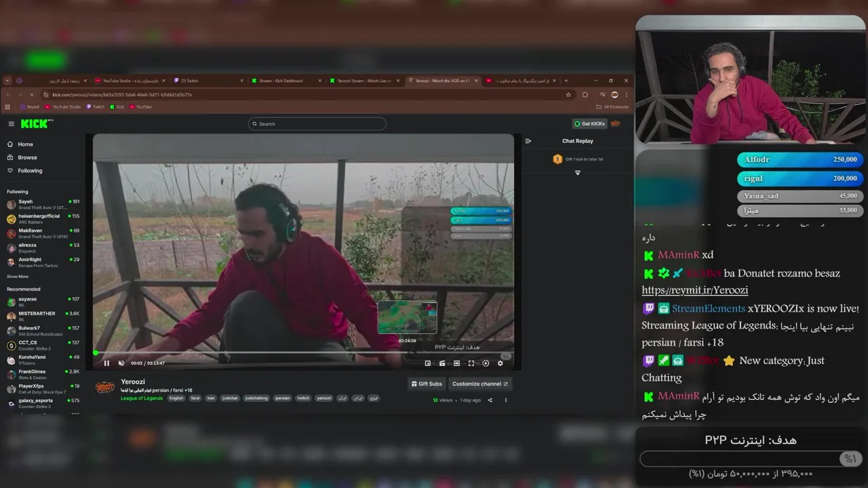The image size is (868, 488).
Task: Open the Kick hamburger sidebar menu
Action: [x=11, y=124]
